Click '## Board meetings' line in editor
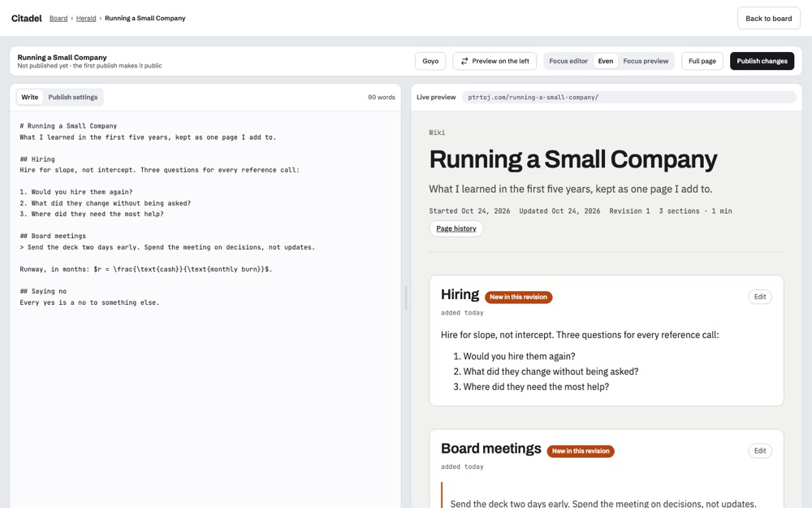Viewport: 812px width, 508px height. pos(53,236)
